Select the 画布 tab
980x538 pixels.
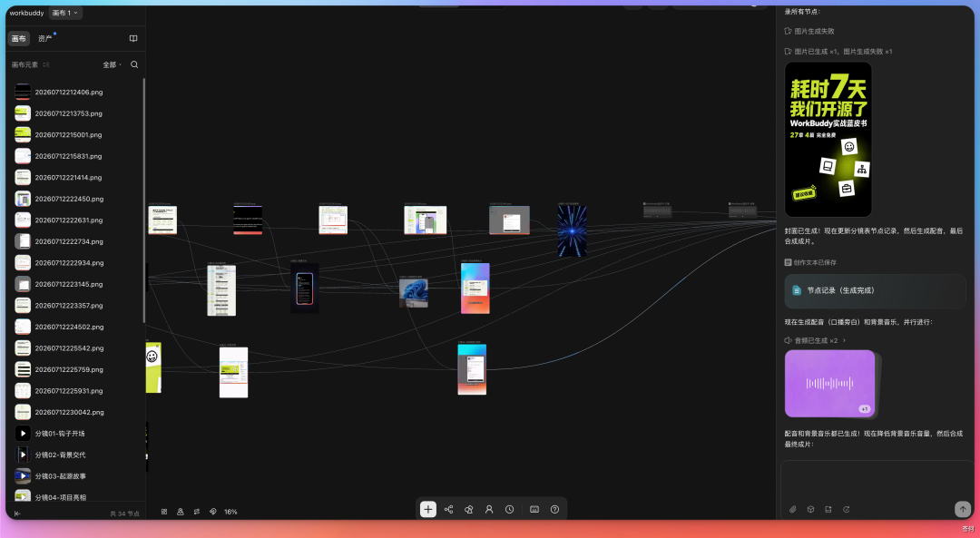tap(19, 38)
